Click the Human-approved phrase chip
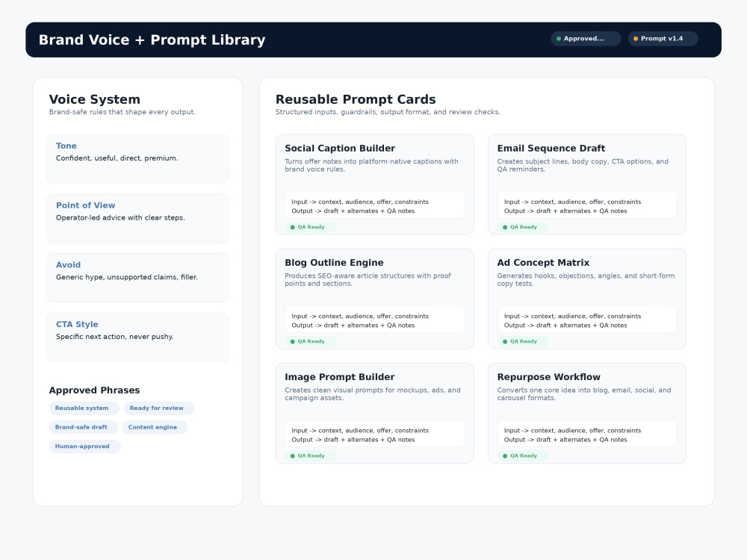This screenshot has width=747, height=560. 85,447
